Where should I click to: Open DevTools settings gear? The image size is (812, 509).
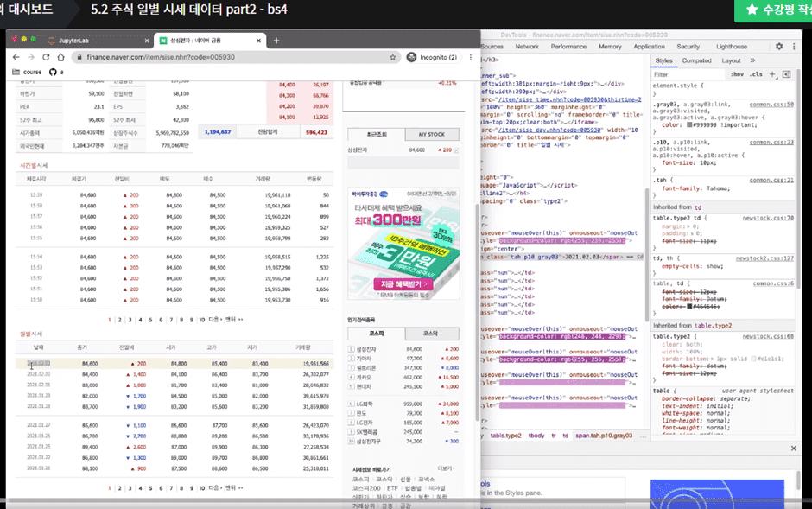tap(779, 46)
